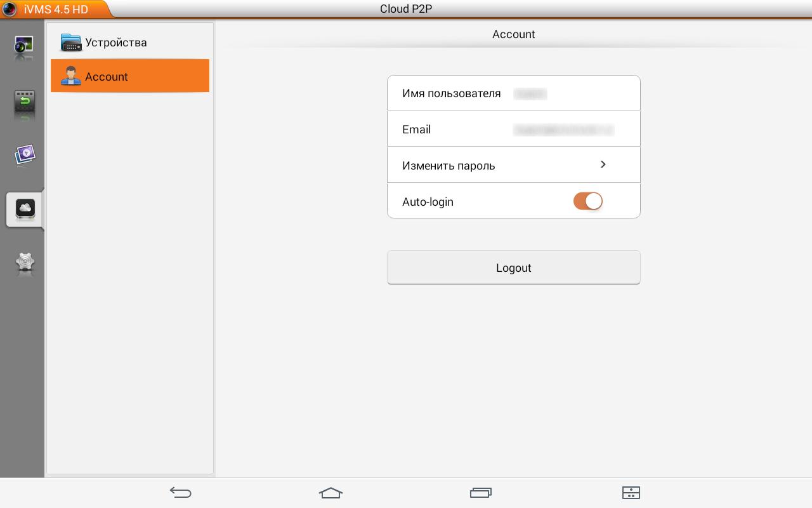This screenshot has width=812, height=508.
Task: Expand Изменить пароль using the chevron
Action: tap(603, 164)
